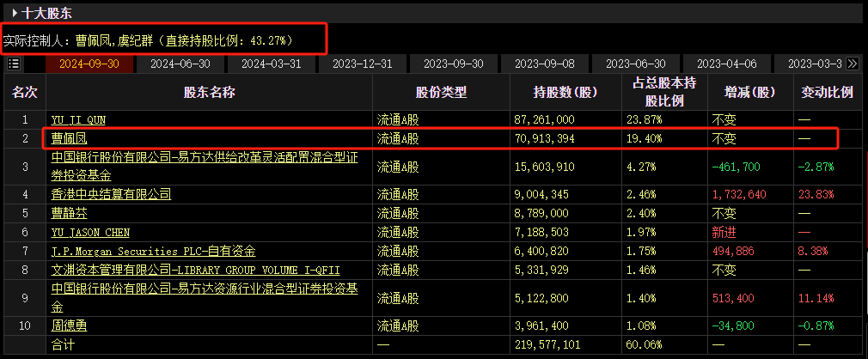Image resolution: width=868 pixels, height=359 pixels.
Task: Click the 占总股本持股比例 column header
Action: tap(664, 93)
